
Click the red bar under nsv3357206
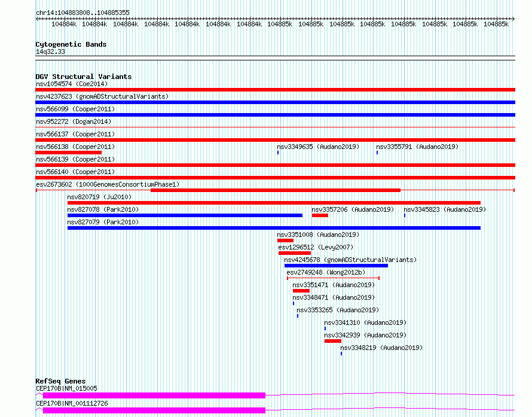[x=320, y=215]
